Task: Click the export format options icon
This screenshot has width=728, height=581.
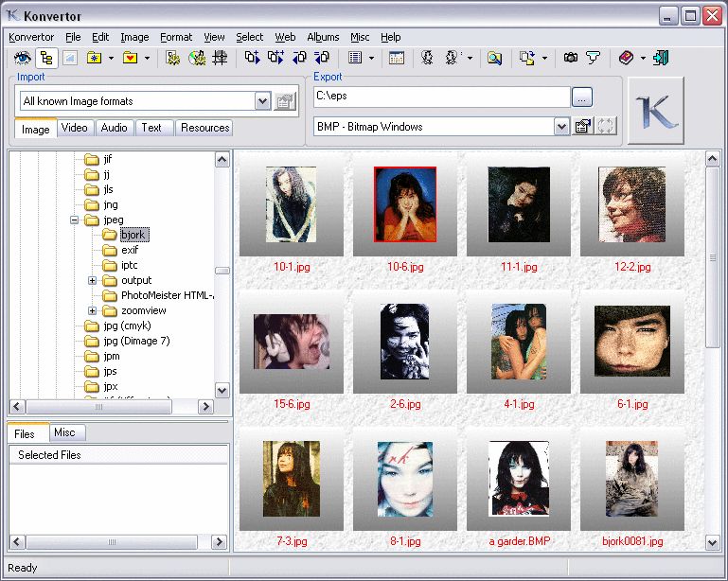Action: tap(582, 127)
